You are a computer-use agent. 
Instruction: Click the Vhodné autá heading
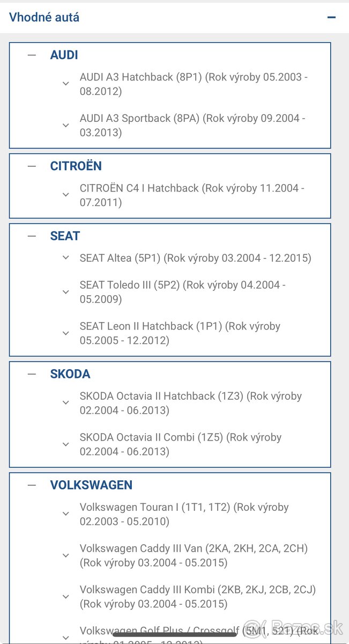tap(44, 17)
